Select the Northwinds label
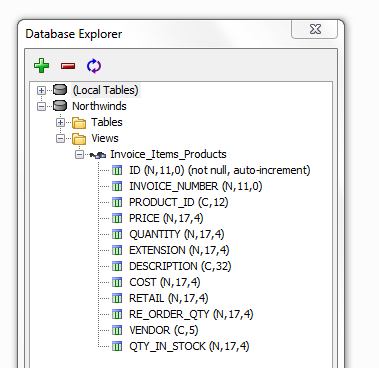 tap(99, 106)
